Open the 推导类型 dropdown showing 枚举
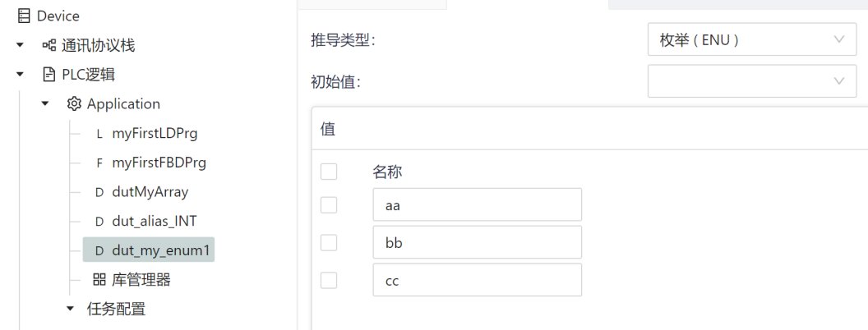The image size is (868, 330). pyautogui.click(x=752, y=39)
